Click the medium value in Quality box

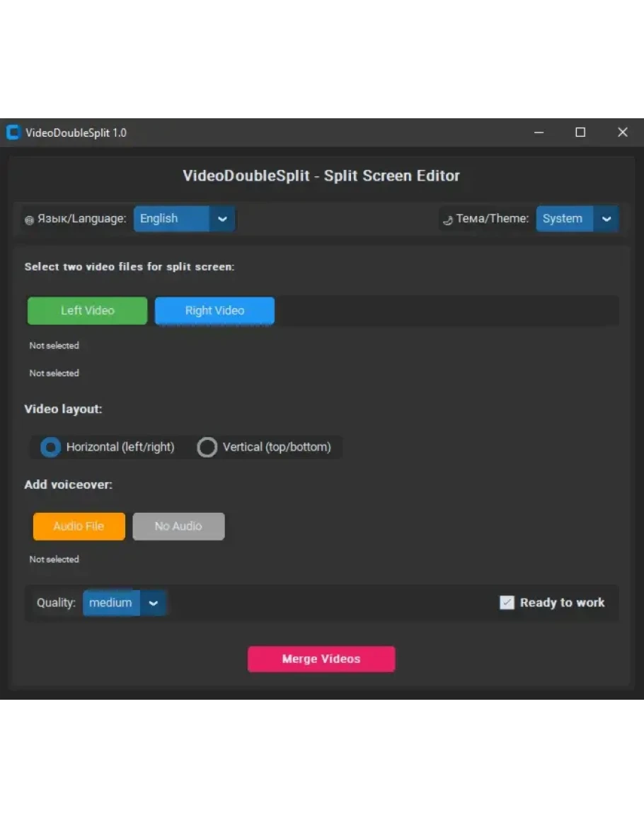pyautogui.click(x=110, y=603)
